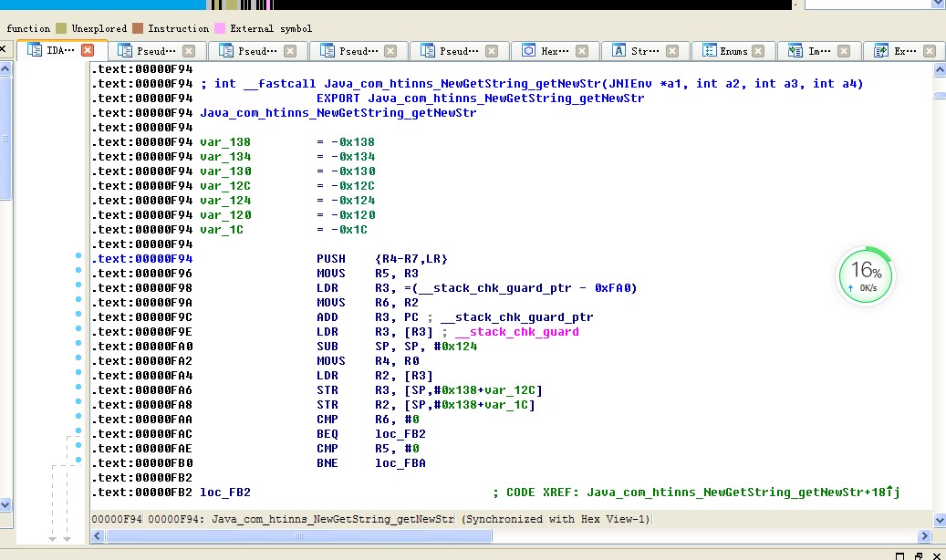Toggle breakpoint dot at address 00000F96

[x=78, y=270]
